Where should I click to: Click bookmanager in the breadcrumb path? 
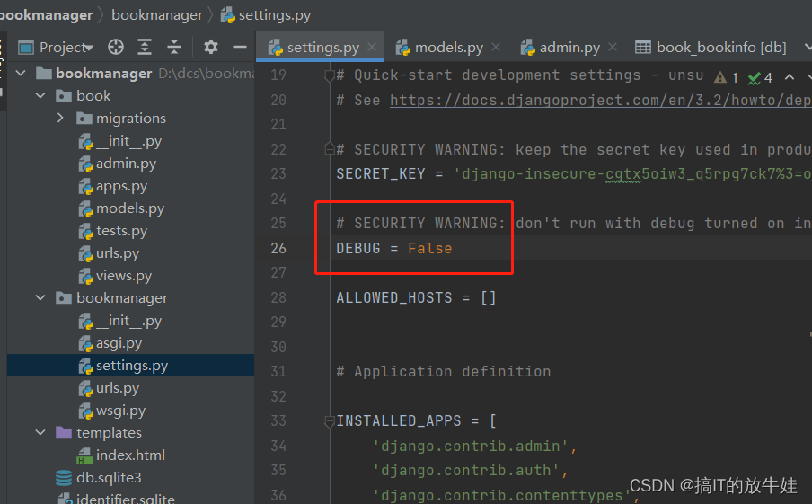(x=157, y=15)
